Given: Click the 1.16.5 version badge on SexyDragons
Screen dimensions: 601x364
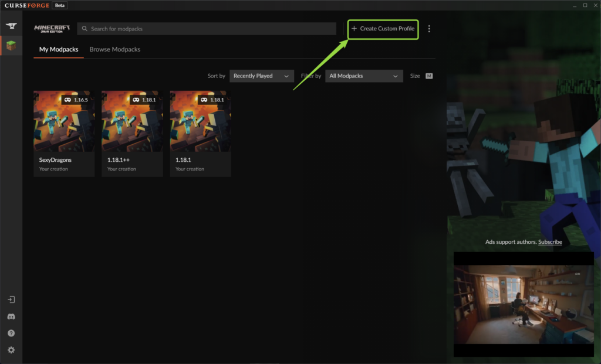Looking at the screenshot, I should point(76,100).
